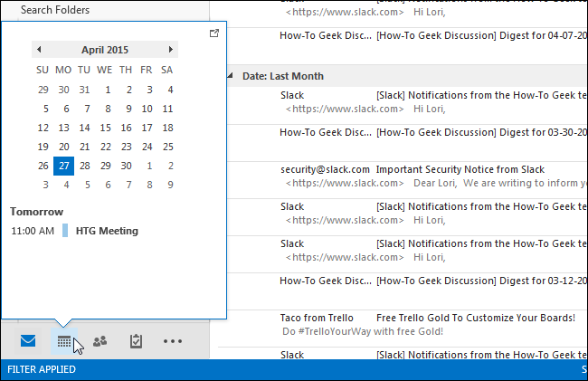Click the Tomorrow heading in calendar peek
Viewport: 588px width, 381px height.
point(37,212)
